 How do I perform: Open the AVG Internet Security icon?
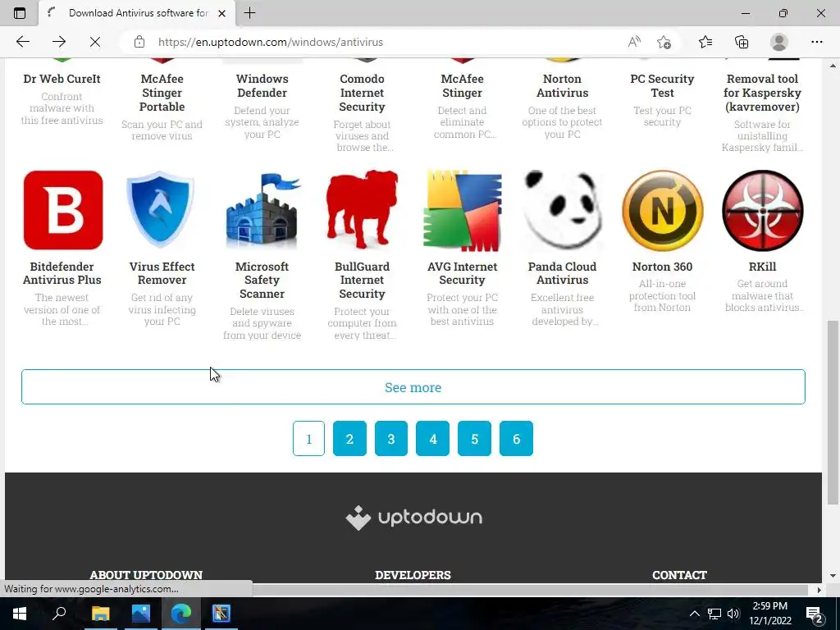463,210
